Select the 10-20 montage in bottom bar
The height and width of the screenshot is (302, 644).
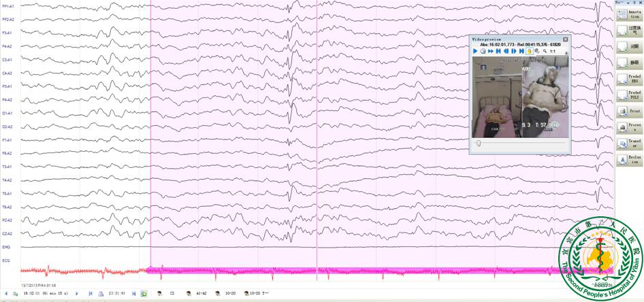(x=229, y=293)
